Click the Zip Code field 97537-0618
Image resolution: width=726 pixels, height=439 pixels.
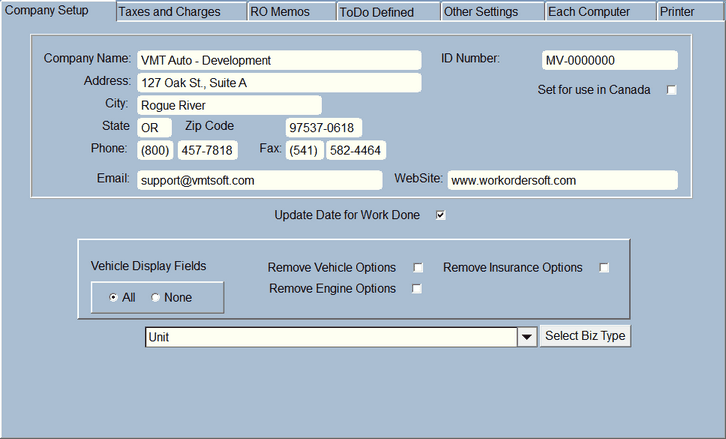pos(324,127)
